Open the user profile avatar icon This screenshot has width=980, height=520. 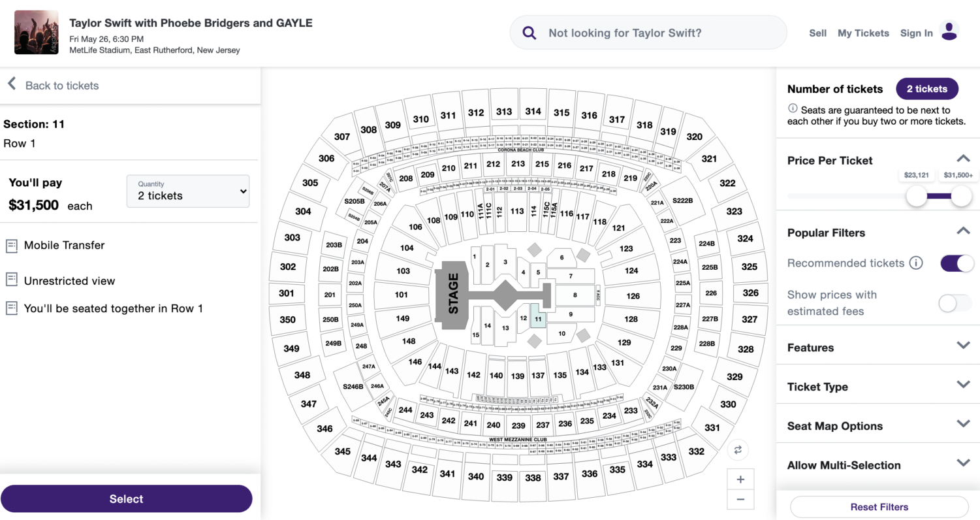[x=949, y=31]
